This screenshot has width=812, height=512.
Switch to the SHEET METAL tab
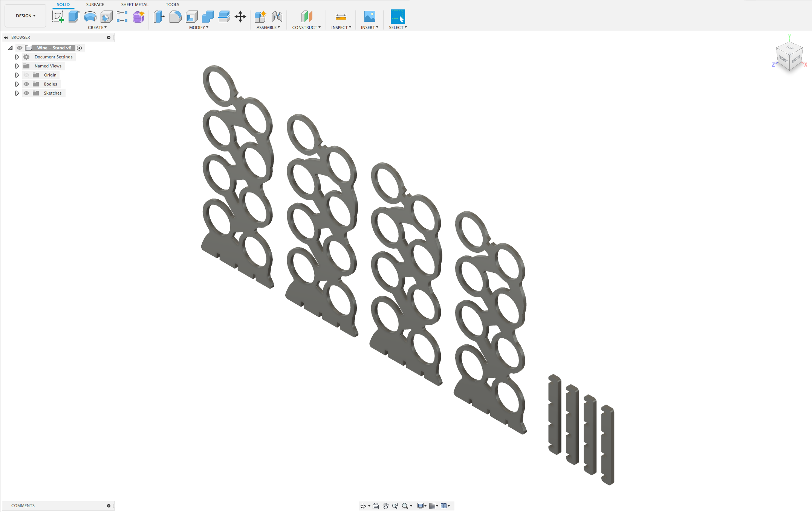(135, 5)
